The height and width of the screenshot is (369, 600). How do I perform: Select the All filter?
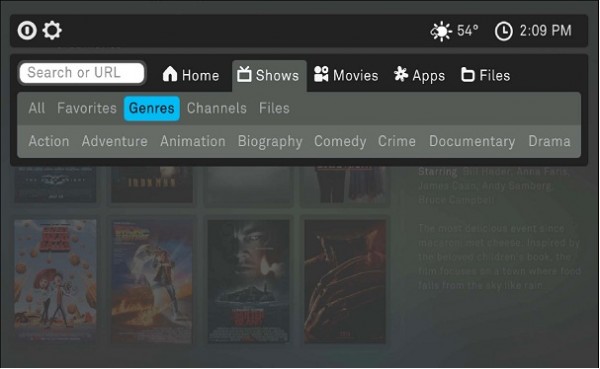coord(37,108)
